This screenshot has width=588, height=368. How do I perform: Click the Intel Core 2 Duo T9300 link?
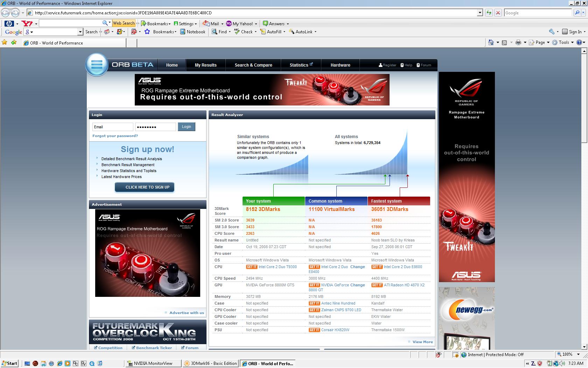(278, 267)
